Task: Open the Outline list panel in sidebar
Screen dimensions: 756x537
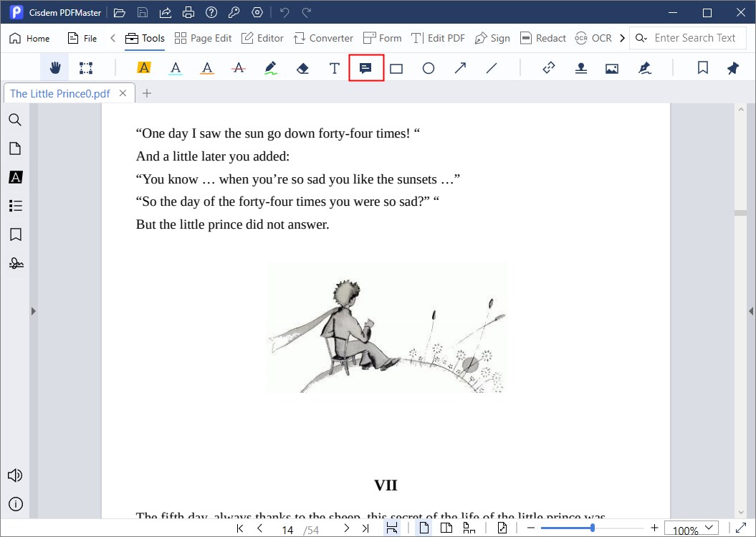Action: pyautogui.click(x=16, y=206)
